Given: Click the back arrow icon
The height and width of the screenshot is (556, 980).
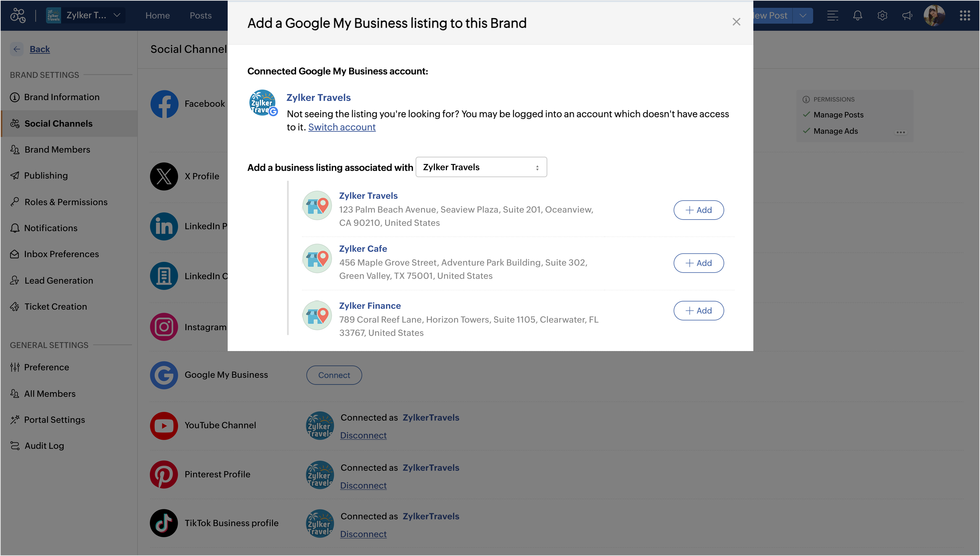Looking at the screenshot, I should point(16,49).
